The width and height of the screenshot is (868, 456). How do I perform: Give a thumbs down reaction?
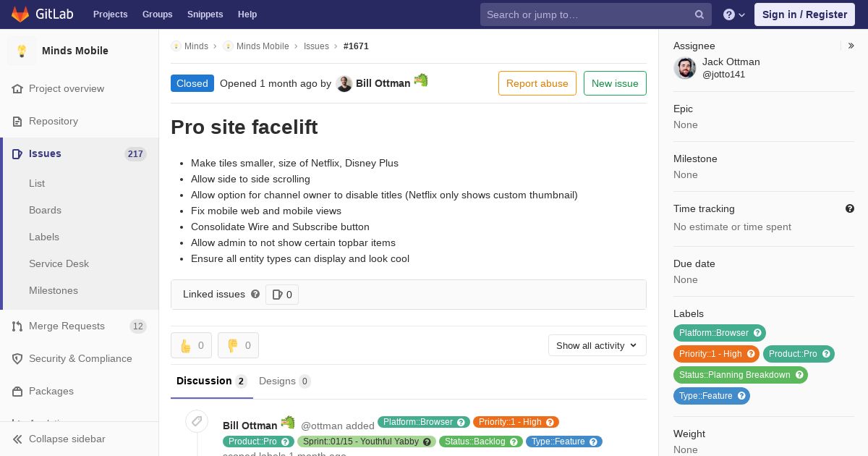238,345
